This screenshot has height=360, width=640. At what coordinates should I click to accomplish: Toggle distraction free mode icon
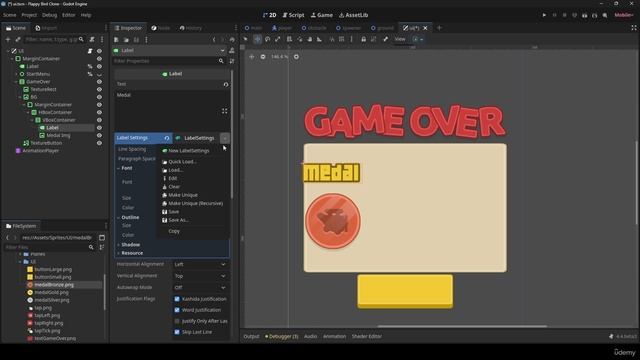[633, 28]
